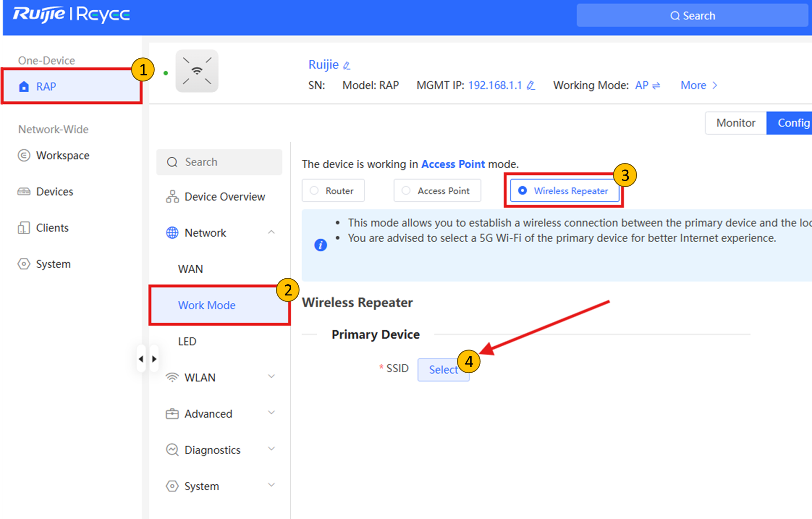
Task: Edit MGMT IP with pencil icon
Action: point(531,86)
